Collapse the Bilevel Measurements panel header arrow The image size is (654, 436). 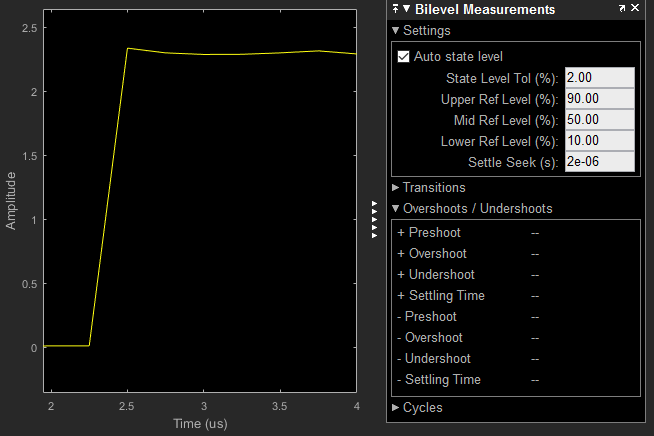(x=407, y=9)
